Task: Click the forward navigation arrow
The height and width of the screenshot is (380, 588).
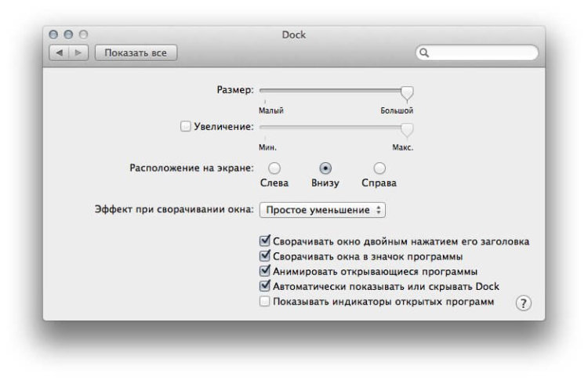Action: point(78,53)
